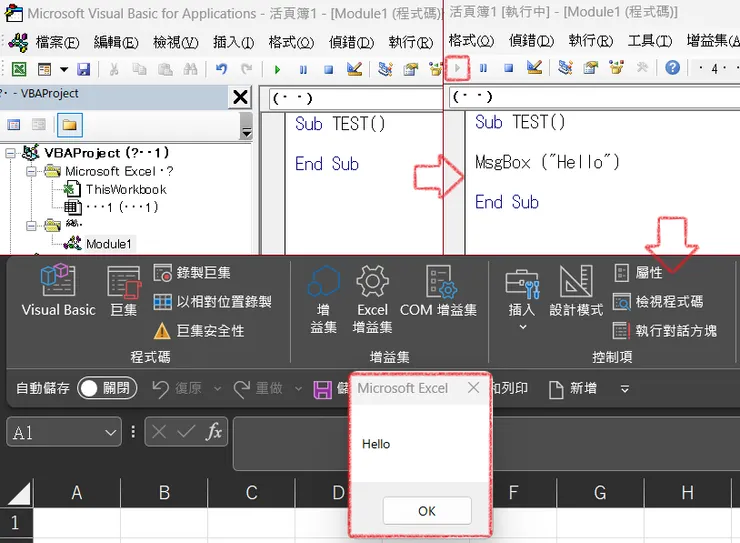The image size is (740, 543).
Task: Open the 重做 redo history dropdown arrow
Action: 298,389
